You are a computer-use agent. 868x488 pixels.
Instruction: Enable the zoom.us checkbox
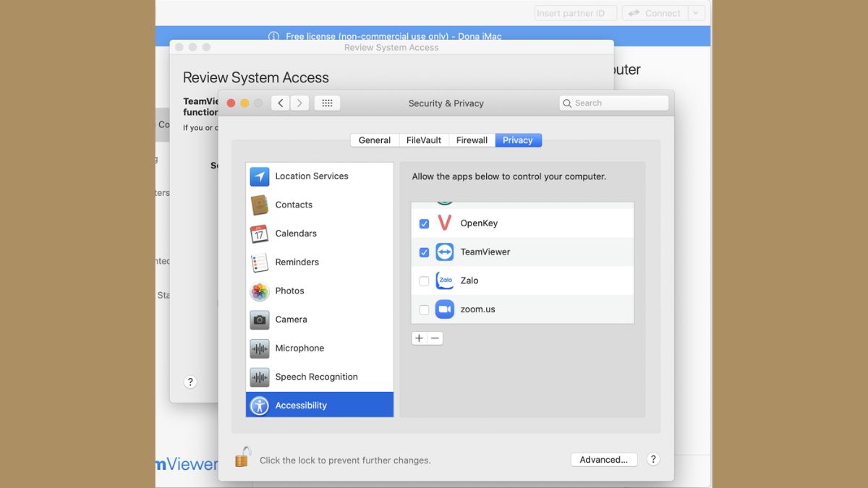(x=424, y=309)
